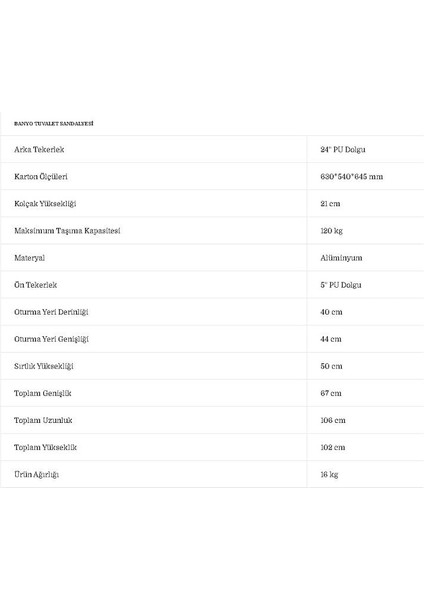This screenshot has width=424, height=600.
Task: Click the 120 kg capacity value
Action: 331,231
